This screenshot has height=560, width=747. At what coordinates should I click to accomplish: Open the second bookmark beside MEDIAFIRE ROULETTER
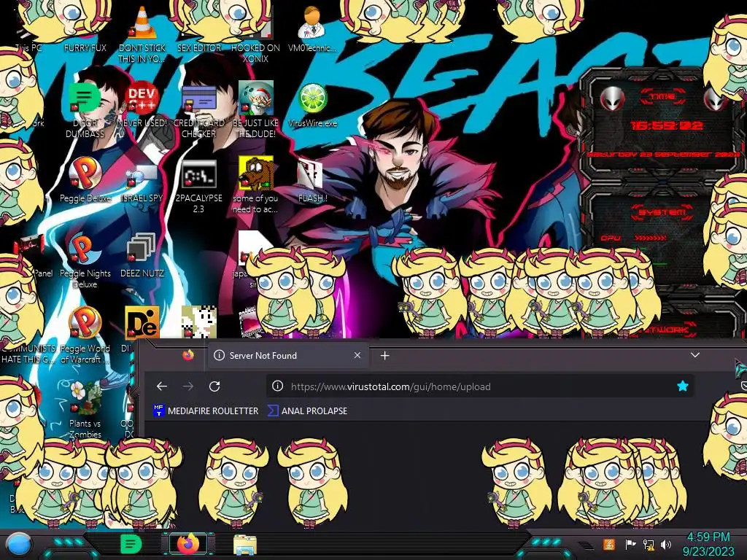tap(308, 411)
